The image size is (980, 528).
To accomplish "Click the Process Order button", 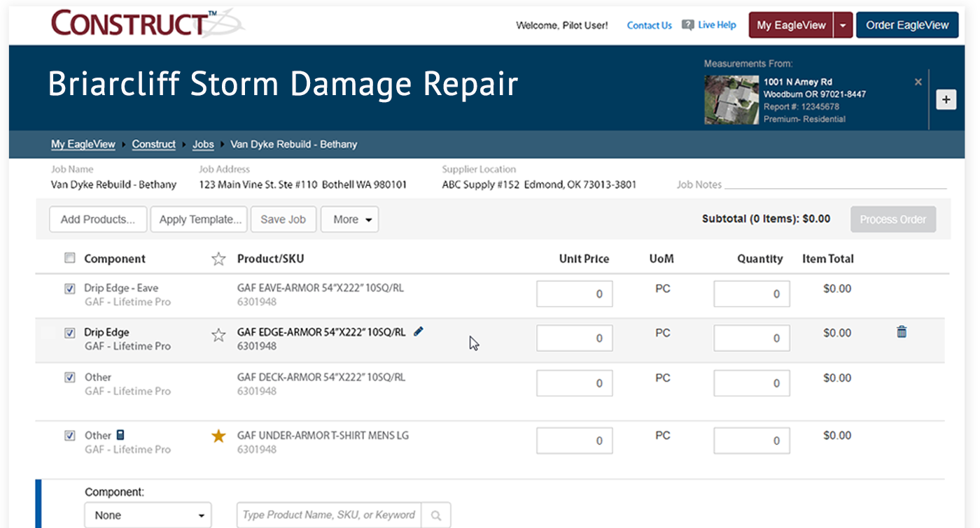I will pyautogui.click(x=893, y=220).
